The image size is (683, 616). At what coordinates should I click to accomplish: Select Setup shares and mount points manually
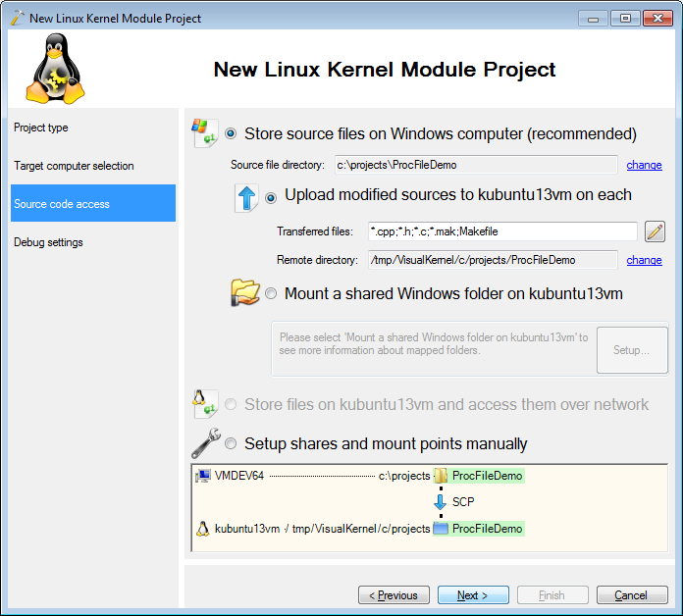click(x=231, y=443)
